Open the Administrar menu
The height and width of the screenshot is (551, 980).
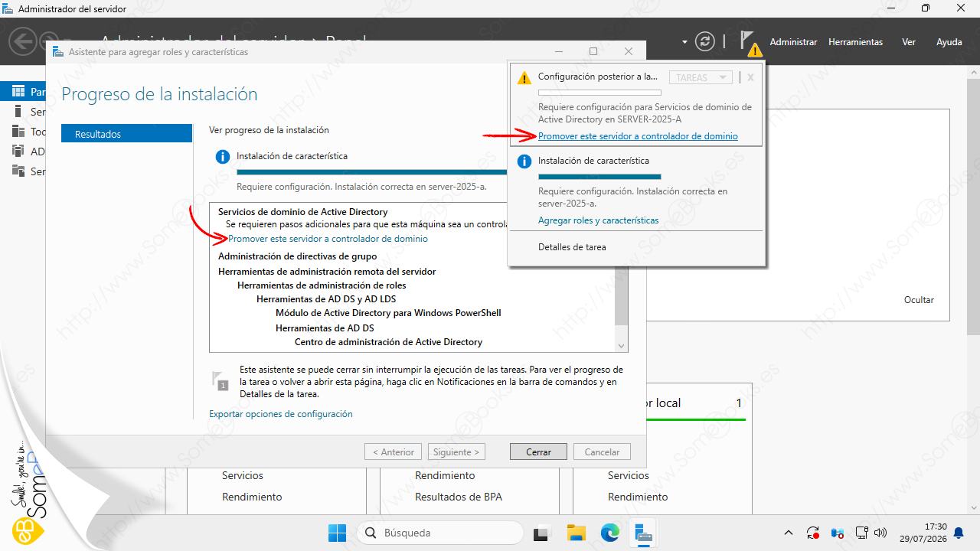coord(793,42)
